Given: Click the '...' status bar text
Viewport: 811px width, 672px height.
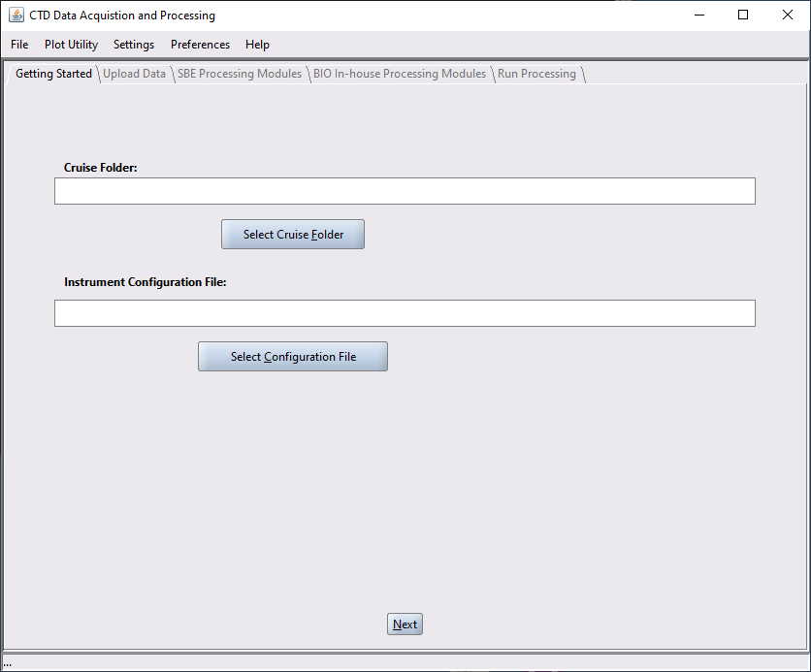Looking at the screenshot, I should click(7, 664).
